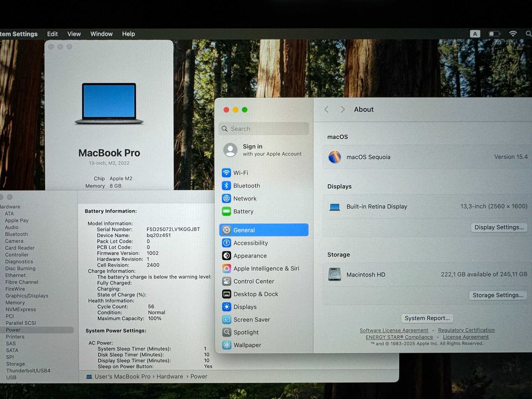Select Memory in System Report sidebar
The image size is (532, 399).
tap(15, 302)
